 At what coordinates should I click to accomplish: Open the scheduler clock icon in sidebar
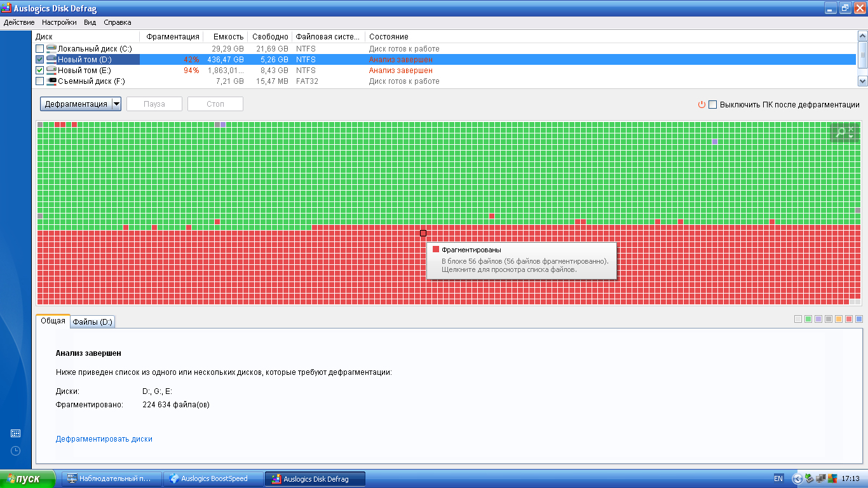16,451
